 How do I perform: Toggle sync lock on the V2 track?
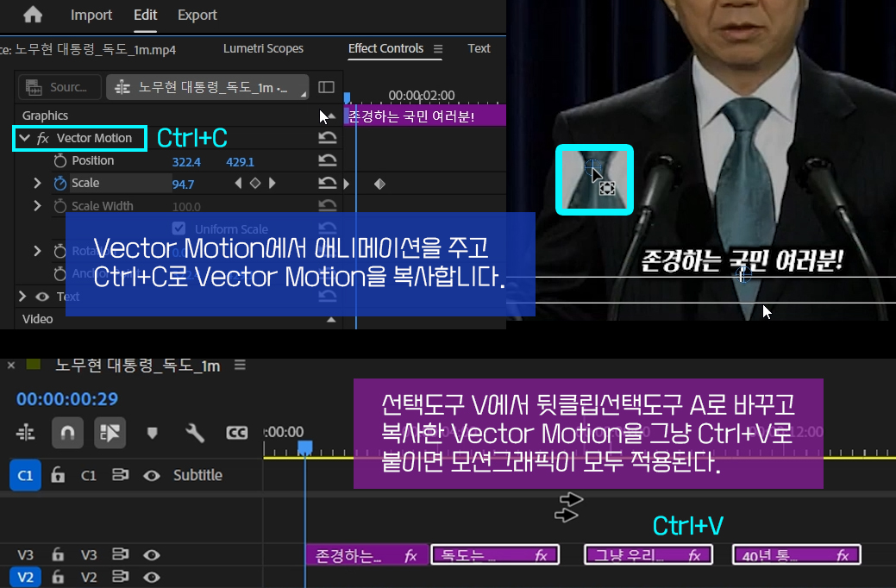[x=120, y=577]
